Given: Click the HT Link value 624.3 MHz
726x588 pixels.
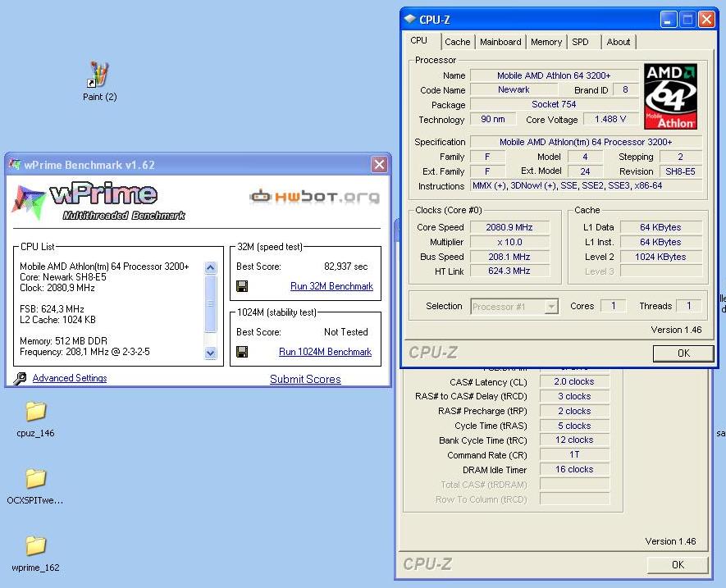Looking at the screenshot, I should point(509,271).
